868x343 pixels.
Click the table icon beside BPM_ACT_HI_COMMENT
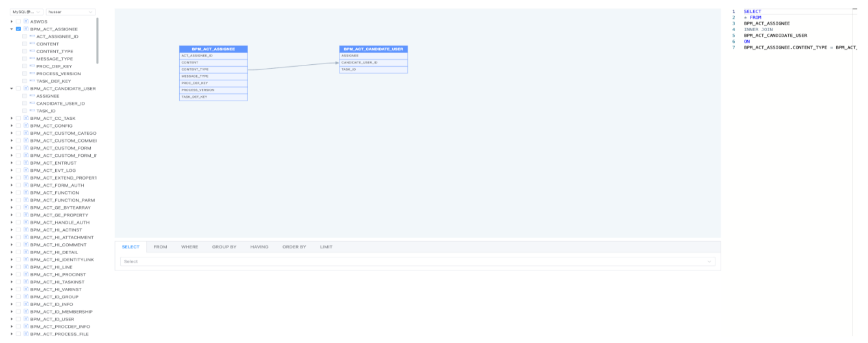click(x=26, y=244)
